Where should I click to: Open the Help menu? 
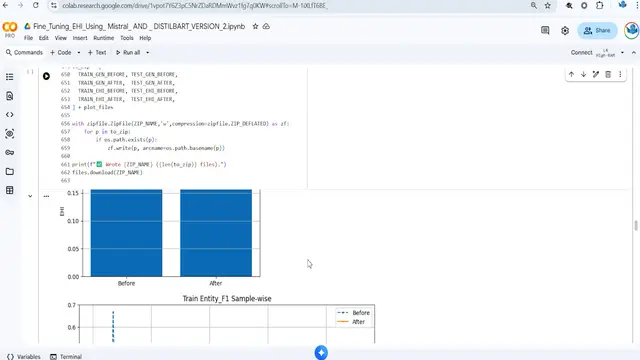pyautogui.click(x=145, y=38)
